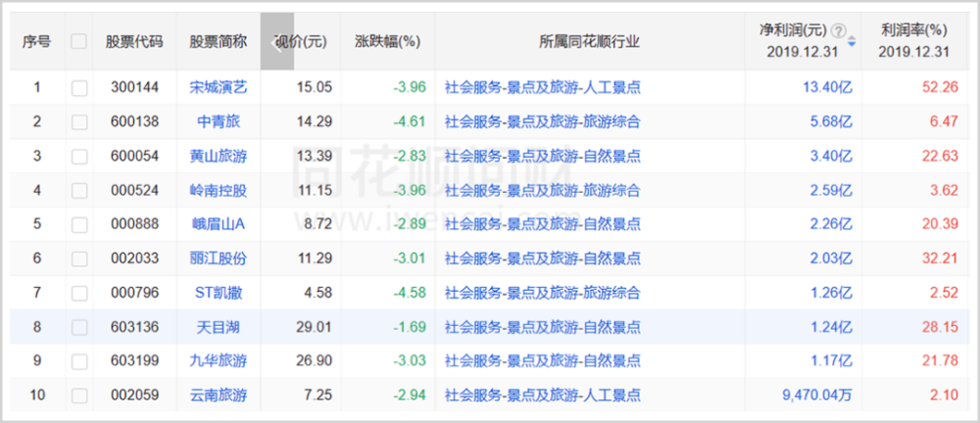Select the 岭南控股 row checkbox
Viewport: 980px width, 423px height.
pos(78,191)
